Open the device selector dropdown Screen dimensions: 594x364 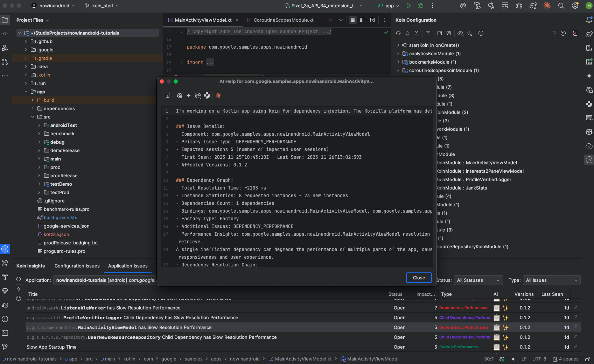[x=324, y=6]
